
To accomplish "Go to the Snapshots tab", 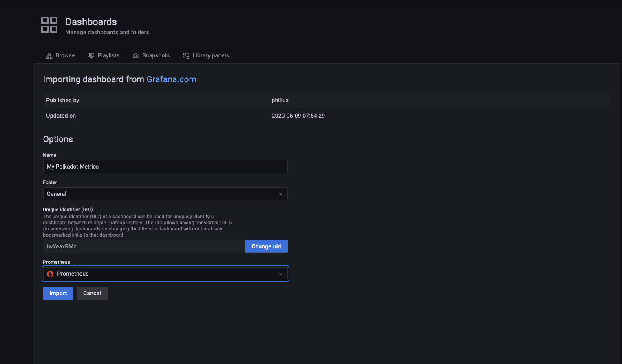I will [156, 56].
